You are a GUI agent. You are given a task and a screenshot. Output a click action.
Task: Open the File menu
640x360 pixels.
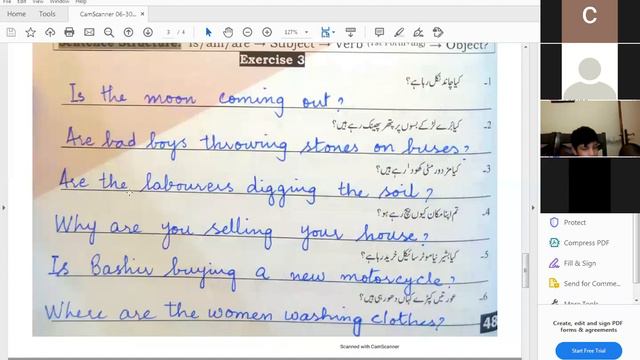click(7, 2)
